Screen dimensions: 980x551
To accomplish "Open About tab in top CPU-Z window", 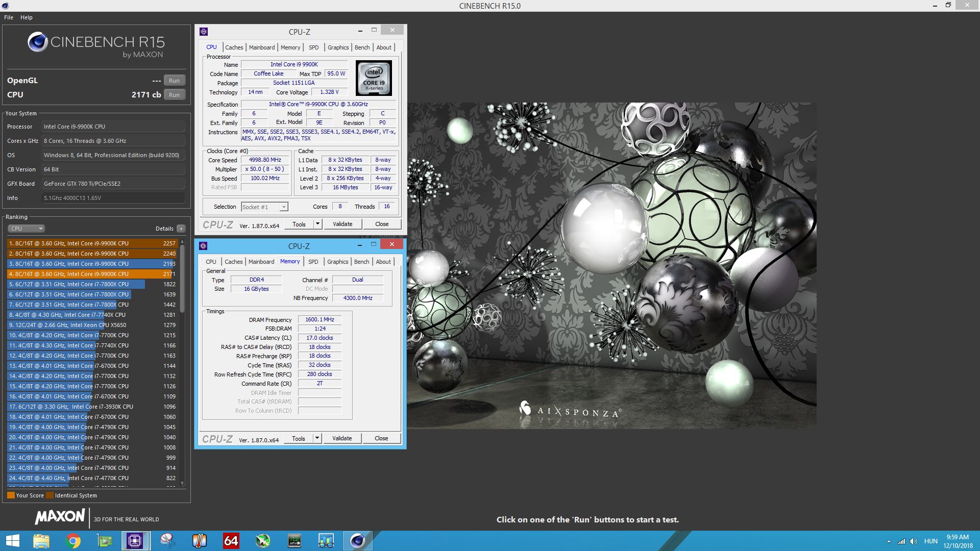I will 384,47.
